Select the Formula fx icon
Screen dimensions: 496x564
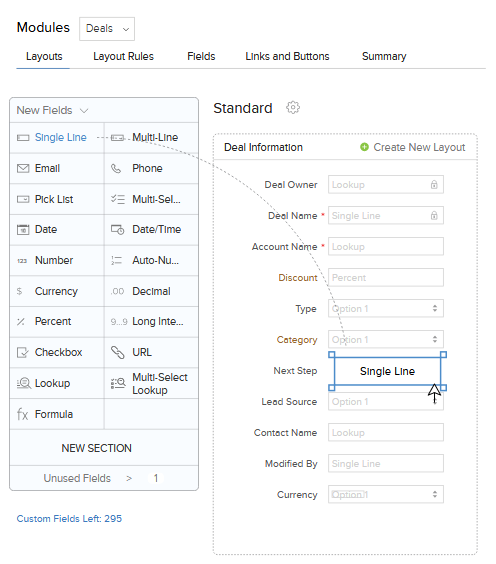click(x=22, y=414)
